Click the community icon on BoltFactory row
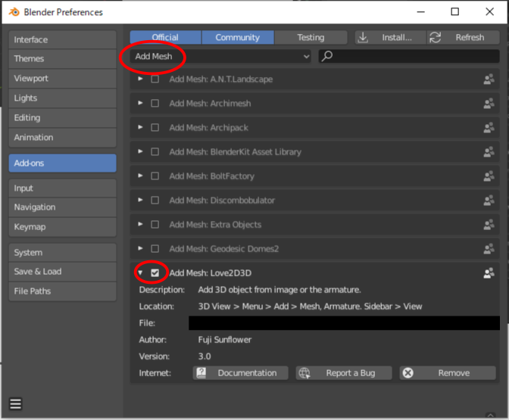509x420 pixels. pos(489,176)
